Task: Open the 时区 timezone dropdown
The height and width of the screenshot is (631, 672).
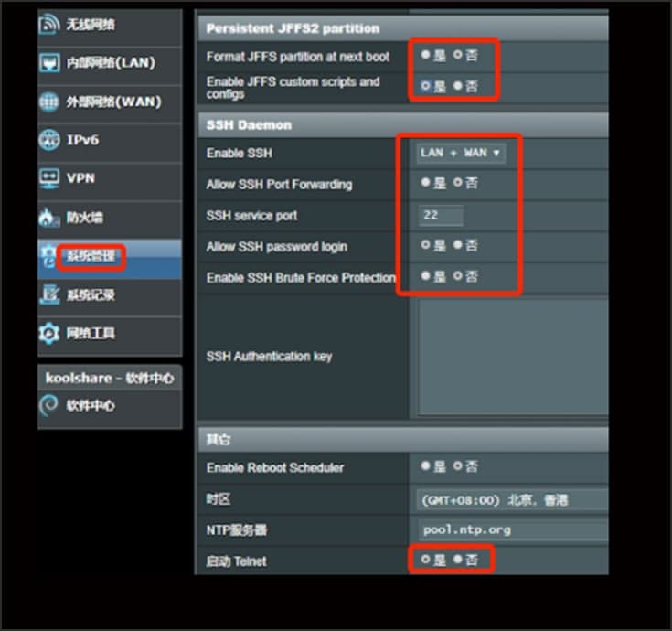Action: point(513,500)
